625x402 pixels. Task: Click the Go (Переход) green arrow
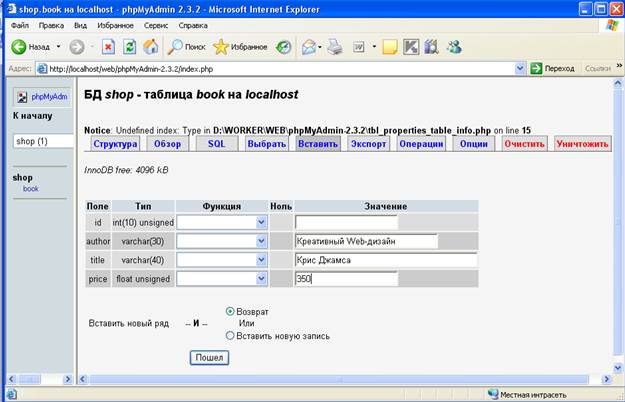point(536,69)
